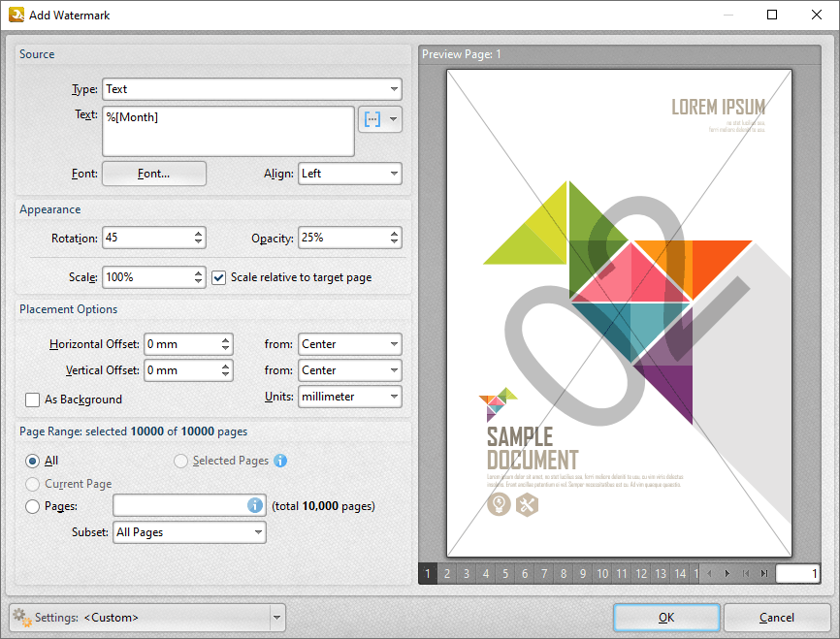Switch preview to page 5
This screenshot has height=639, width=840.
[504, 573]
